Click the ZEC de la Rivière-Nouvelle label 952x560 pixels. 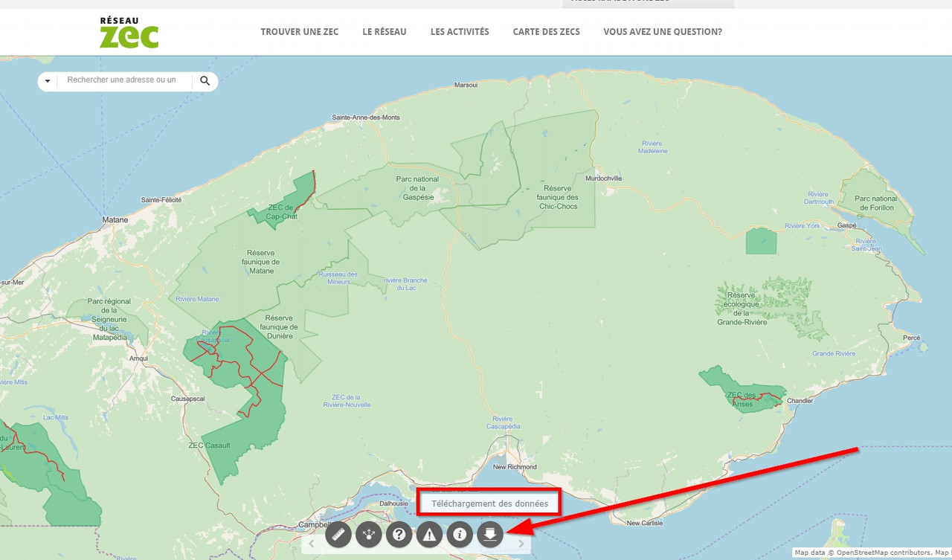(347, 401)
